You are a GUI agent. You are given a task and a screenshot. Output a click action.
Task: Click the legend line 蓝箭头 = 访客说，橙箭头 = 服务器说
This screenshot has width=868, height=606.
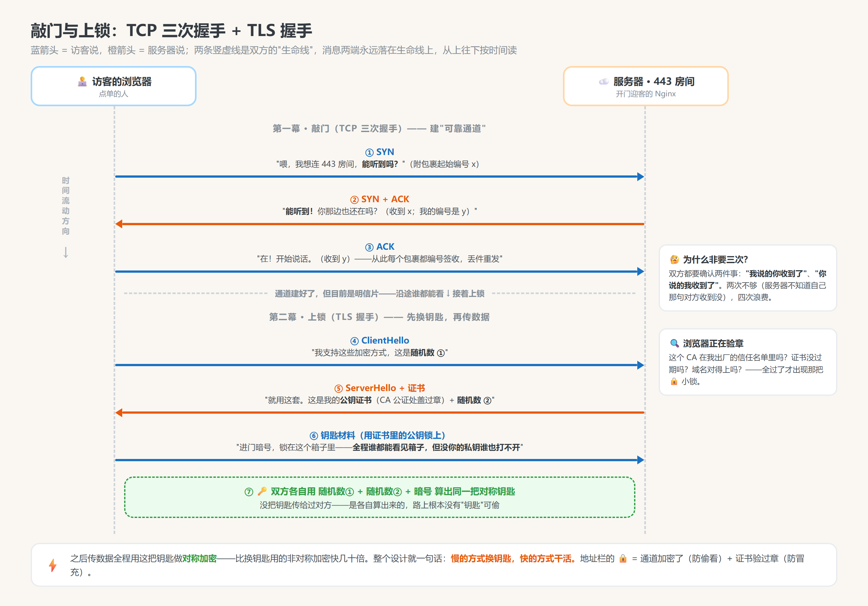273,50
